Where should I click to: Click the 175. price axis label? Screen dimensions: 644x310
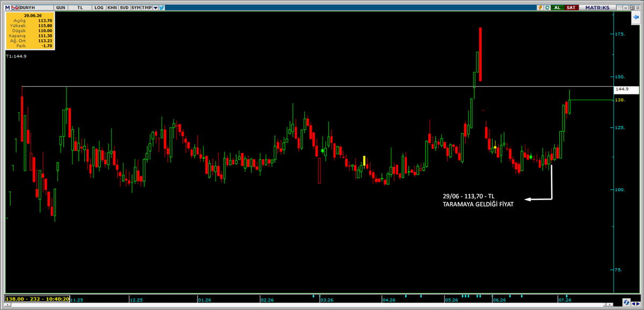tap(620, 34)
